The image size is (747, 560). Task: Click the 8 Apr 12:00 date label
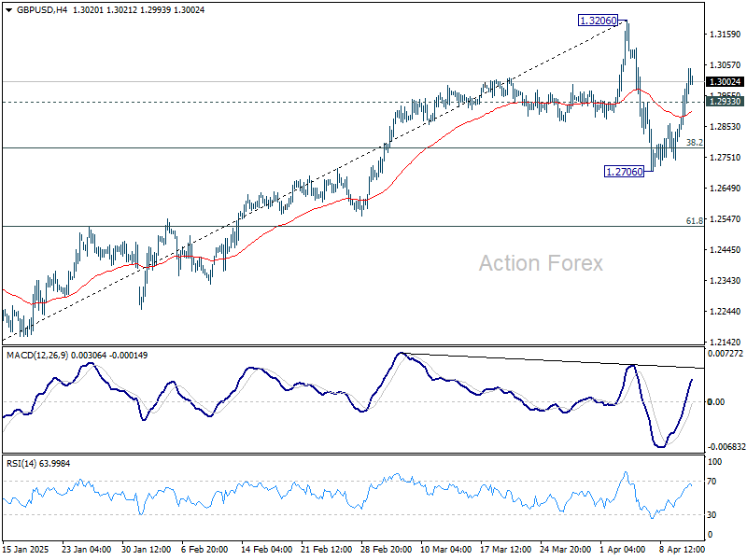coord(683,550)
